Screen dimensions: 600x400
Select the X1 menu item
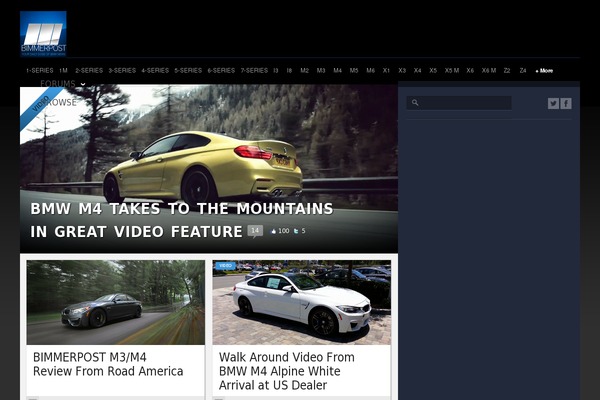click(386, 70)
